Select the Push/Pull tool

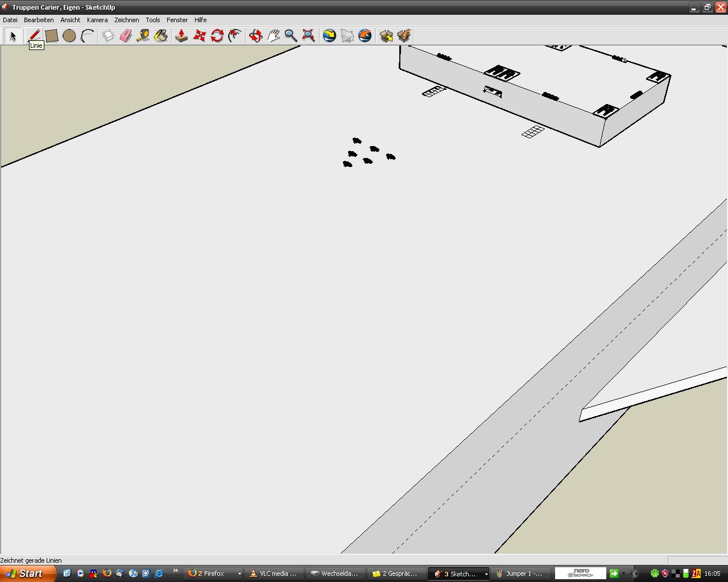(181, 36)
